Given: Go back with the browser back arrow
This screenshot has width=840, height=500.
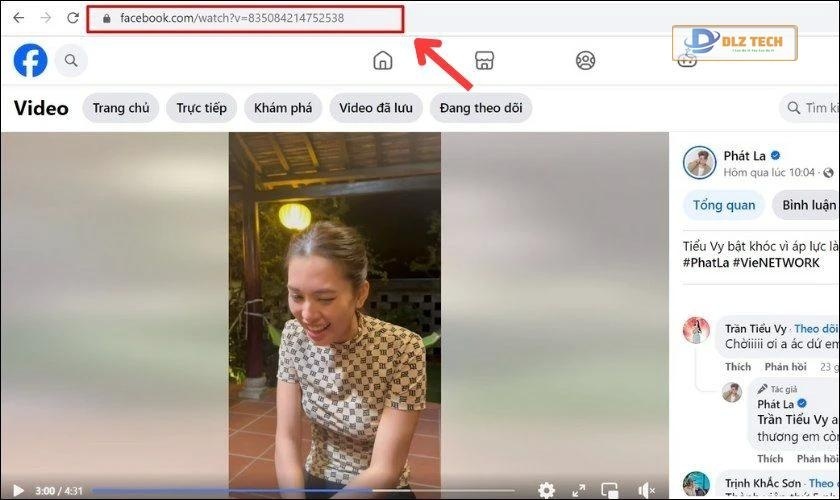Looking at the screenshot, I should pyautogui.click(x=19, y=18).
